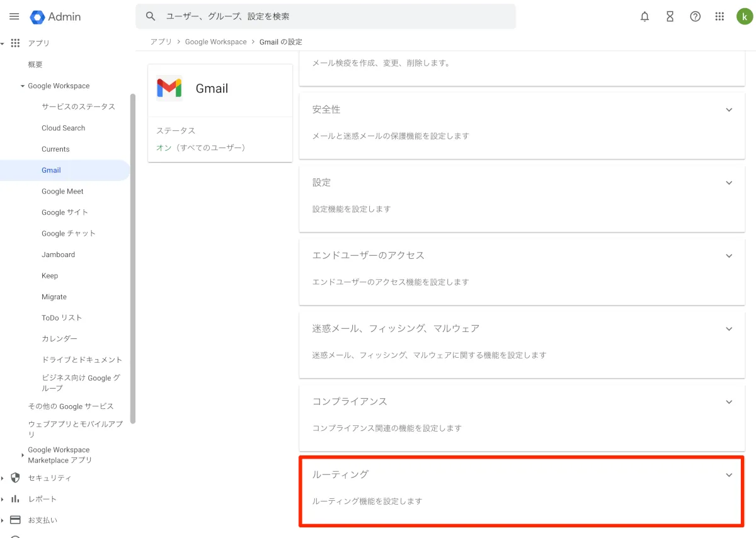The height and width of the screenshot is (538, 756).
Task: Collapse the Google Workspace tree node
Action: click(23, 86)
